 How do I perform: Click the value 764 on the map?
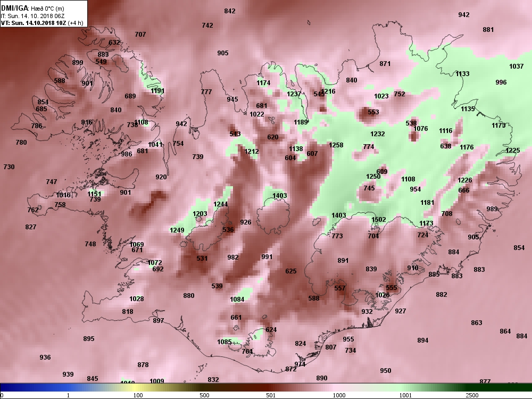247,352
